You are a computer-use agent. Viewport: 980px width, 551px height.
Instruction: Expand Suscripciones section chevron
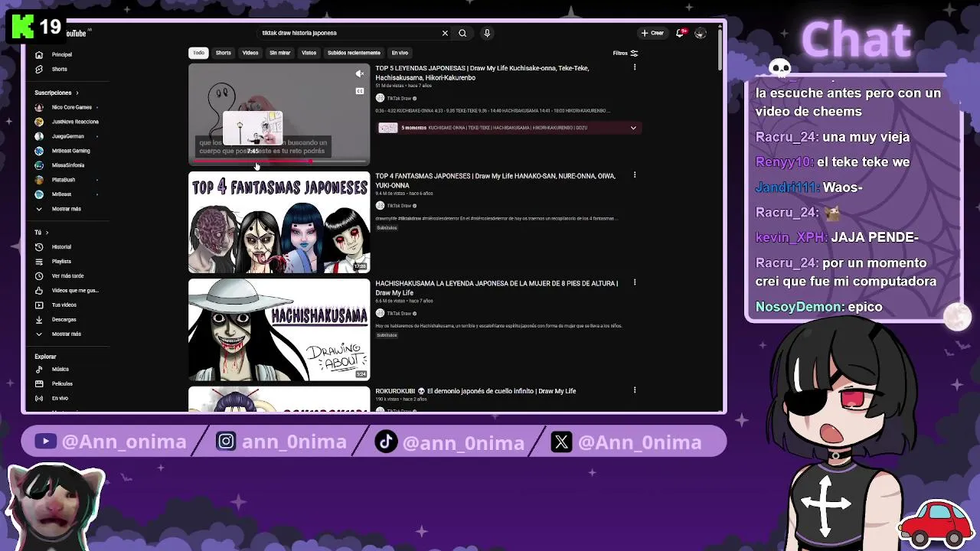77,93
